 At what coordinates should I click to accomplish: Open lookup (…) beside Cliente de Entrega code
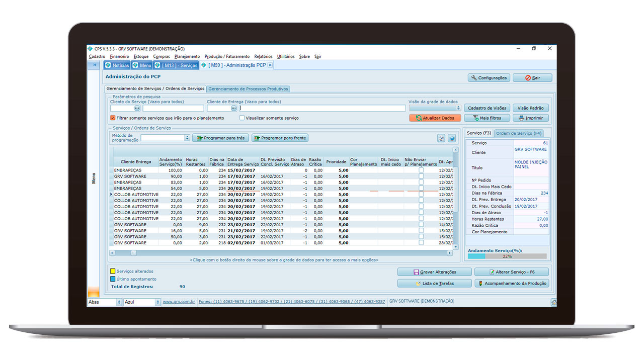pyautogui.click(x=233, y=108)
